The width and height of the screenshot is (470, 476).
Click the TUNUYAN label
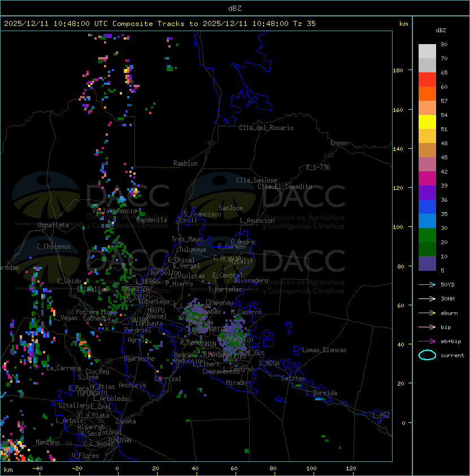pyautogui.click(x=120, y=440)
